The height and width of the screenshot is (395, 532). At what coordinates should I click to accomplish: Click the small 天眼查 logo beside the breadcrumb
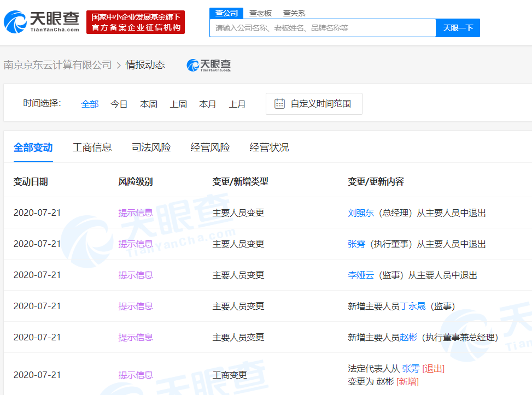coord(208,65)
